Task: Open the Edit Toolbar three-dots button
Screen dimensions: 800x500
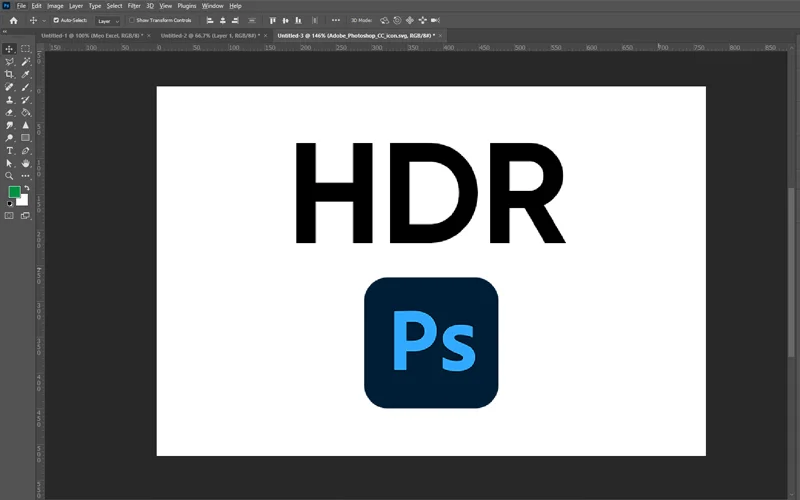Action: pos(25,176)
